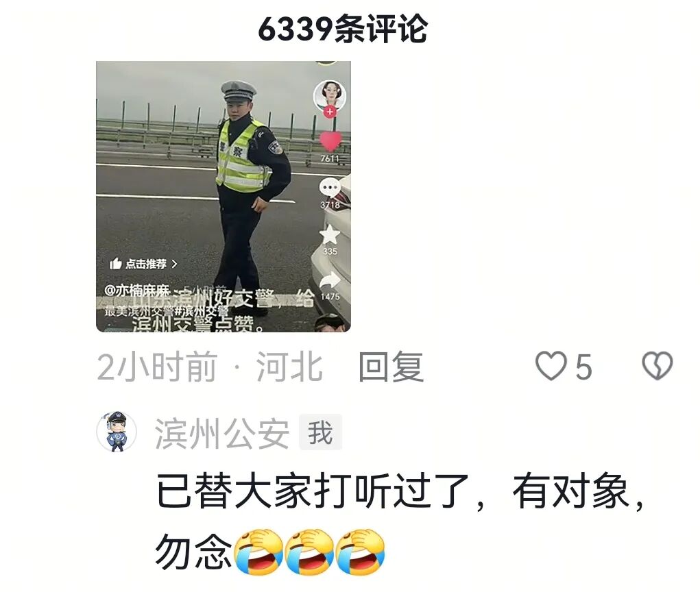Open the traffic police image thumbnail
700x592 pixels.
click(x=224, y=197)
